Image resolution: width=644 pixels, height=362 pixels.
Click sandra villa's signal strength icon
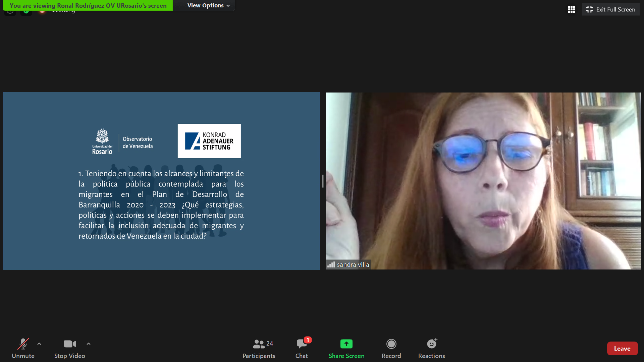click(x=331, y=264)
